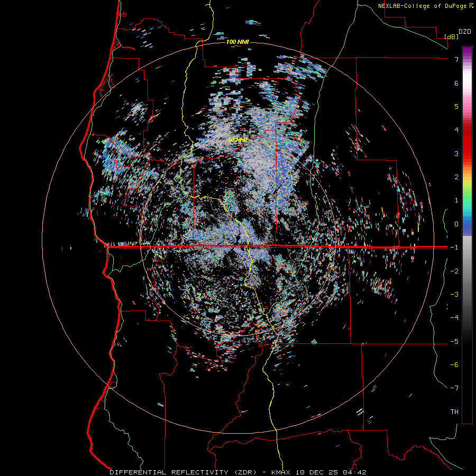476x476 pixels.
Task: Click the 10 DEC 25 date in caption
Action: coord(317,472)
